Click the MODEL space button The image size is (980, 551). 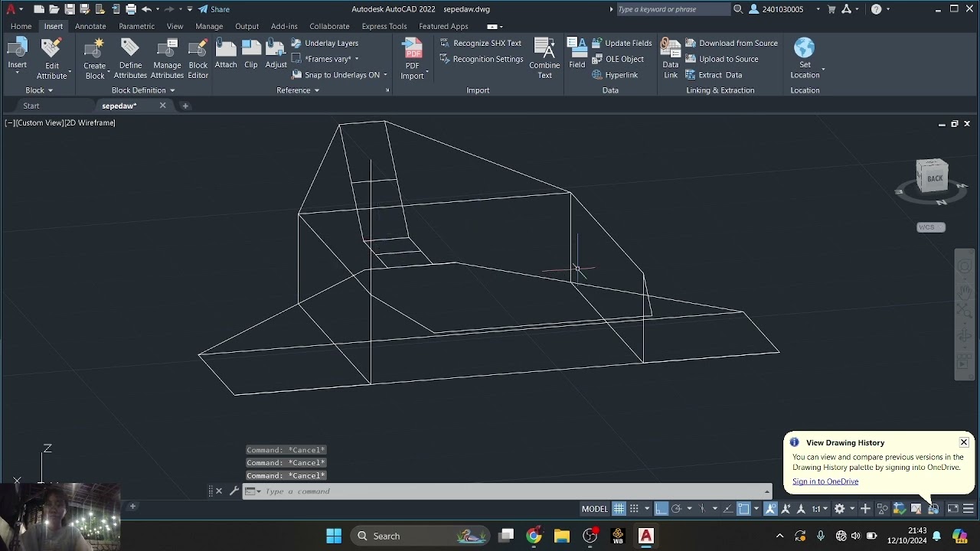coord(595,509)
